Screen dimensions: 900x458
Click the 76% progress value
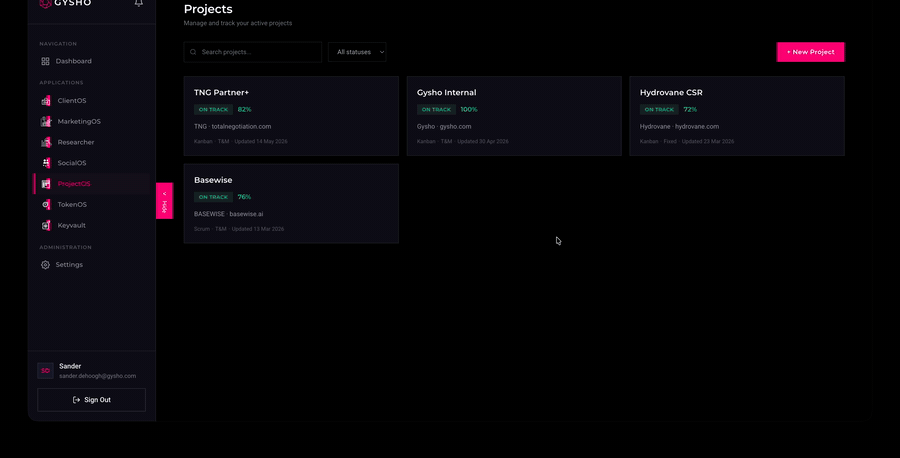[245, 197]
